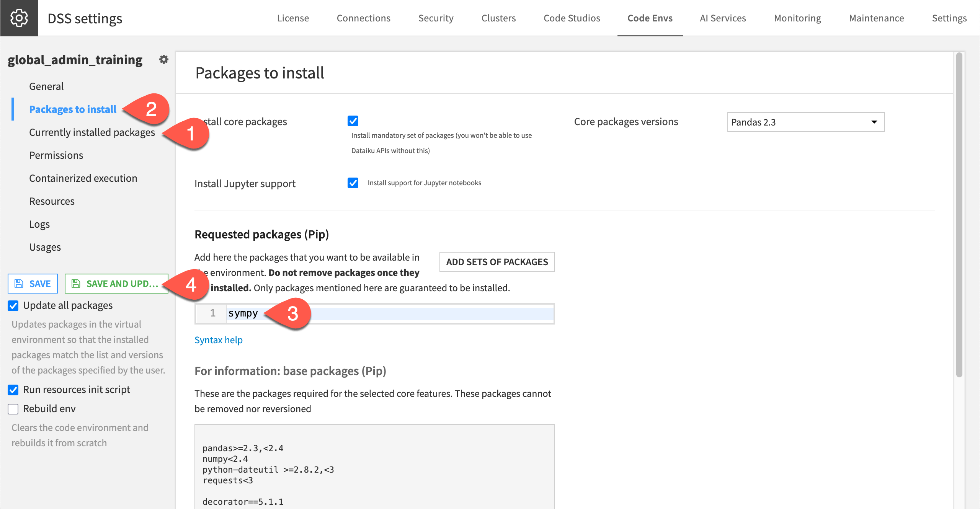The width and height of the screenshot is (980, 509).
Task: Enable the Rebuild env checkbox
Action: click(13, 409)
